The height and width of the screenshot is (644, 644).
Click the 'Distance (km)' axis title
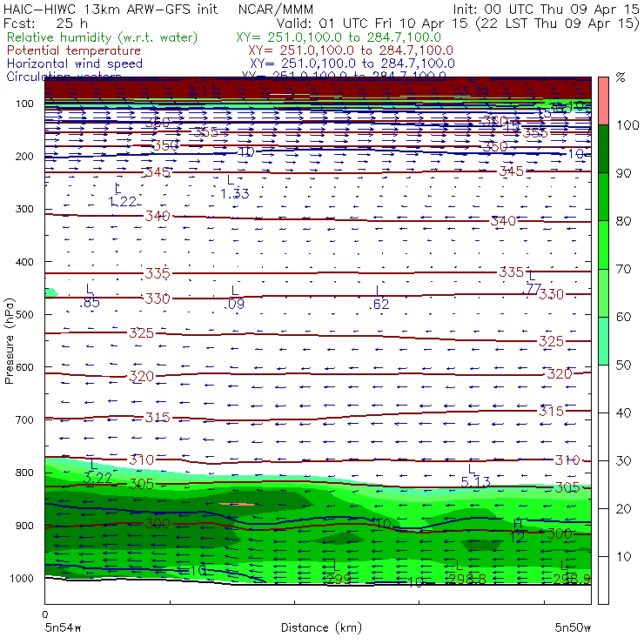[321, 627]
